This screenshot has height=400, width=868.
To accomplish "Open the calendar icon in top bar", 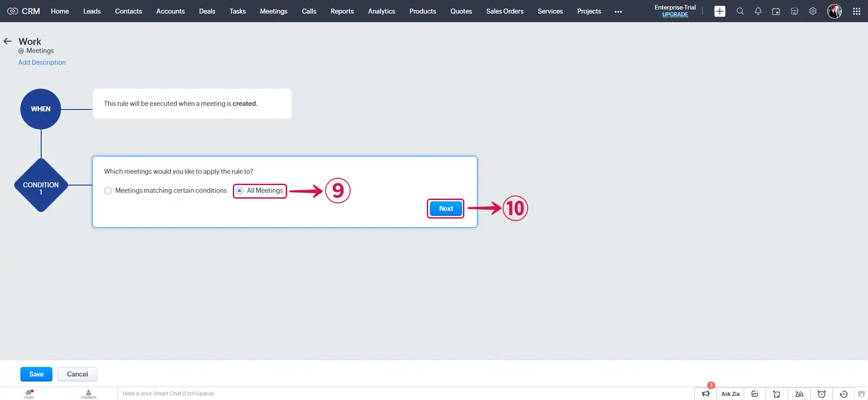I will (776, 11).
